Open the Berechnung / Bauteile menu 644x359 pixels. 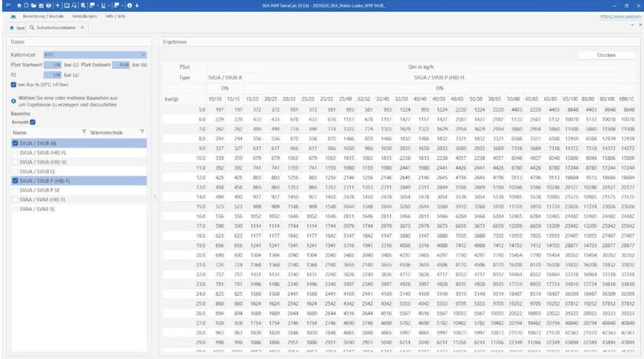[43, 16]
